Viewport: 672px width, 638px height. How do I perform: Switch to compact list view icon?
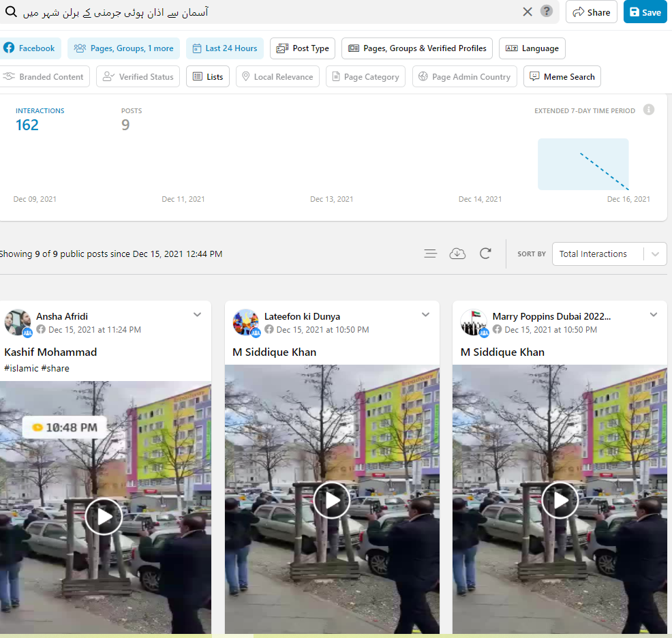tap(430, 254)
